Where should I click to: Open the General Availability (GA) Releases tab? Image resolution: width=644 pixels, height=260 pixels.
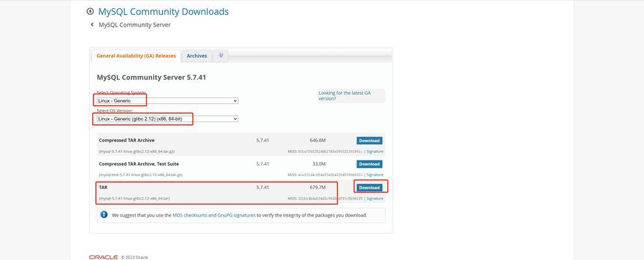pos(136,56)
